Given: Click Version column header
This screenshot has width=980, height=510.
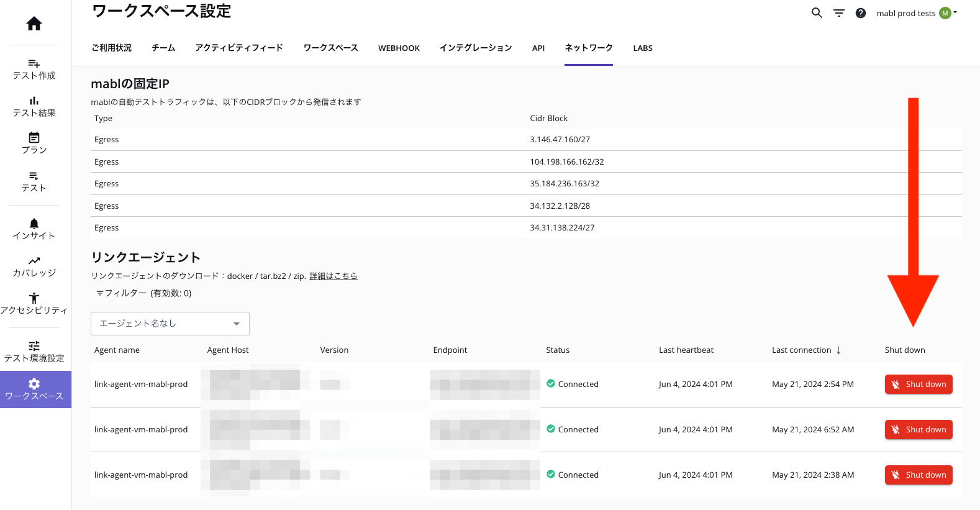Looking at the screenshot, I should pyautogui.click(x=334, y=350).
